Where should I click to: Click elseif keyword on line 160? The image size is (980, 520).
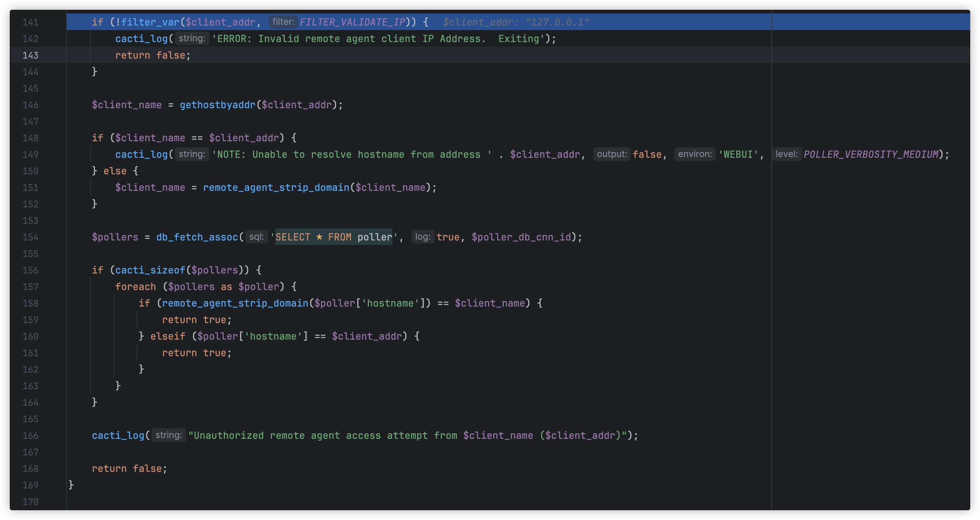168,337
